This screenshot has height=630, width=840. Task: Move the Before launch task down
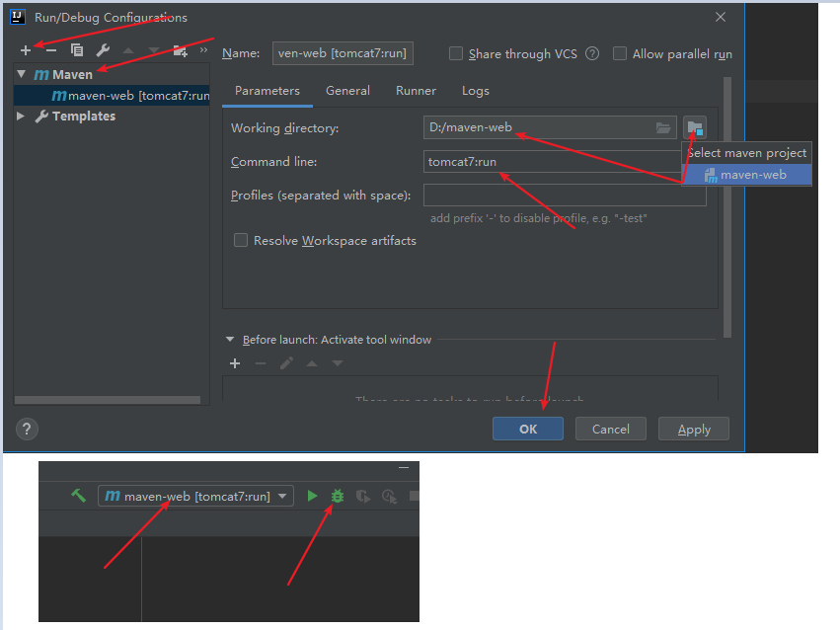pyautogui.click(x=338, y=363)
